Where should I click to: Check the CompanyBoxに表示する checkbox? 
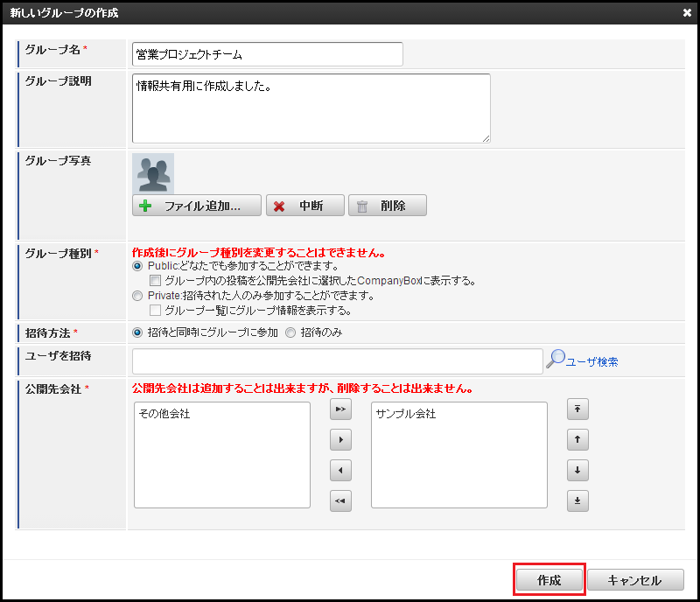pyautogui.click(x=156, y=281)
